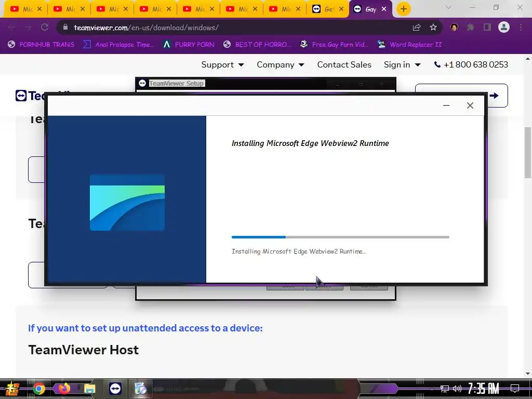
Task: Open the Start menu from the taskbar
Action: (12, 389)
